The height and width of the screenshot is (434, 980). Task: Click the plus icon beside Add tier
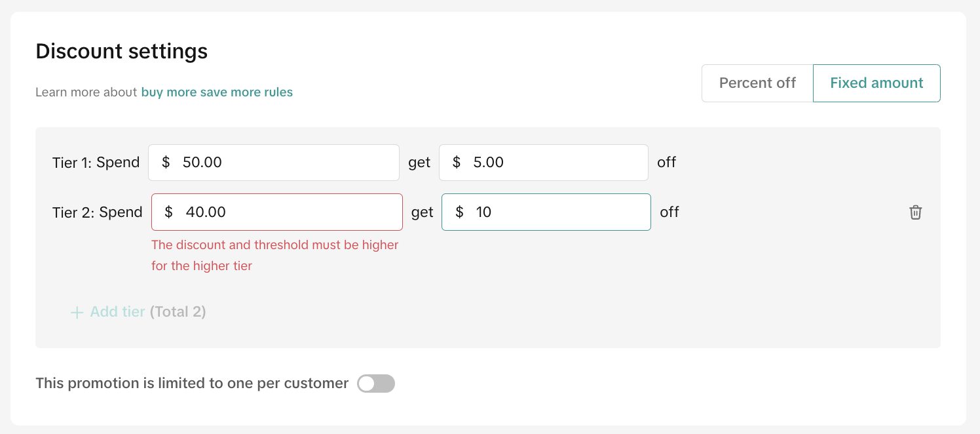[77, 313]
